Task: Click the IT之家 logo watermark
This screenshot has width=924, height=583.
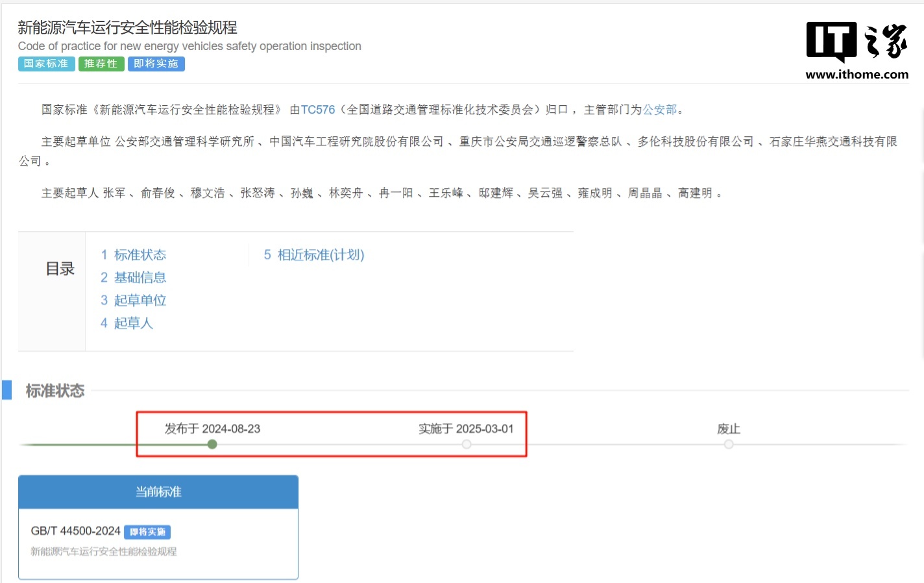Action: point(857,41)
